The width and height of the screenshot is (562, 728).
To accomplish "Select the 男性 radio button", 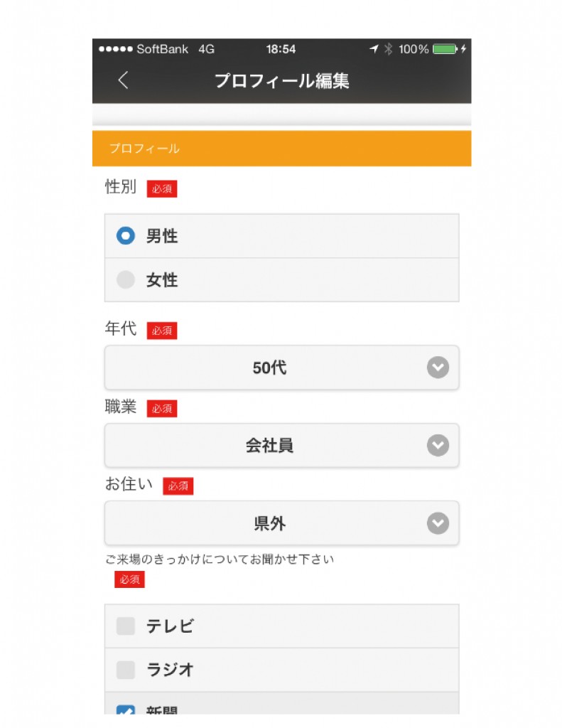I will pos(126,236).
